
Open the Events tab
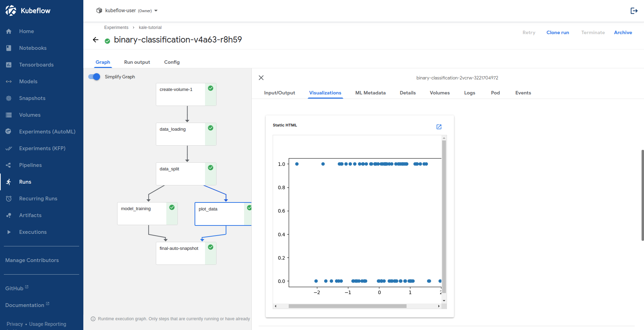pos(523,93)
